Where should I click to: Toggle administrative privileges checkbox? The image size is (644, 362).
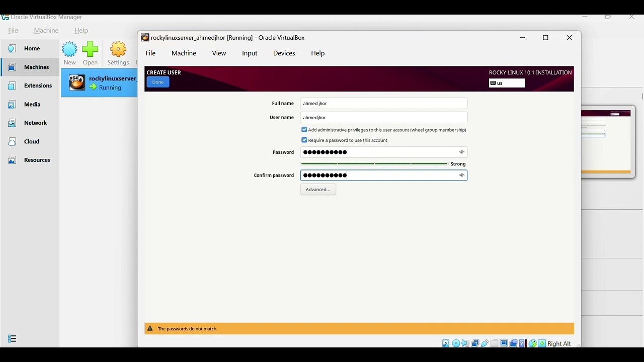pos(304,130)
